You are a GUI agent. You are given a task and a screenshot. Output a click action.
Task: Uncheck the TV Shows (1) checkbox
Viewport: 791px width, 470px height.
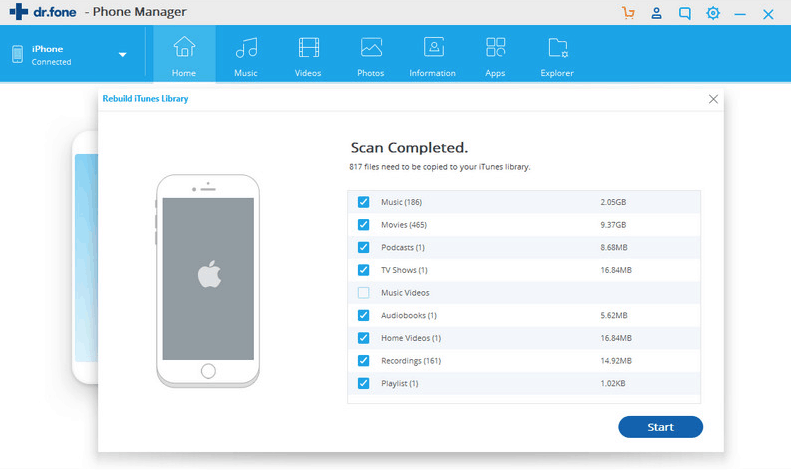click(x=363, y=270)
